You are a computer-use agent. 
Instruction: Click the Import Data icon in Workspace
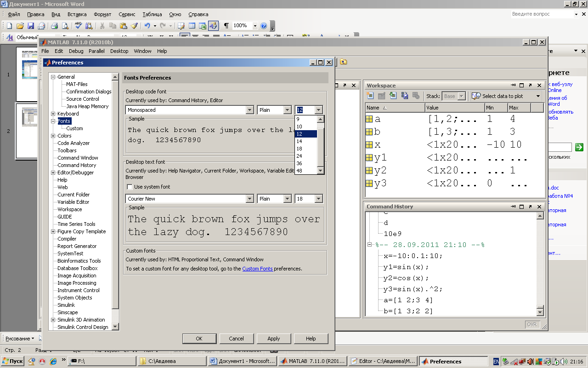[393, 96]
